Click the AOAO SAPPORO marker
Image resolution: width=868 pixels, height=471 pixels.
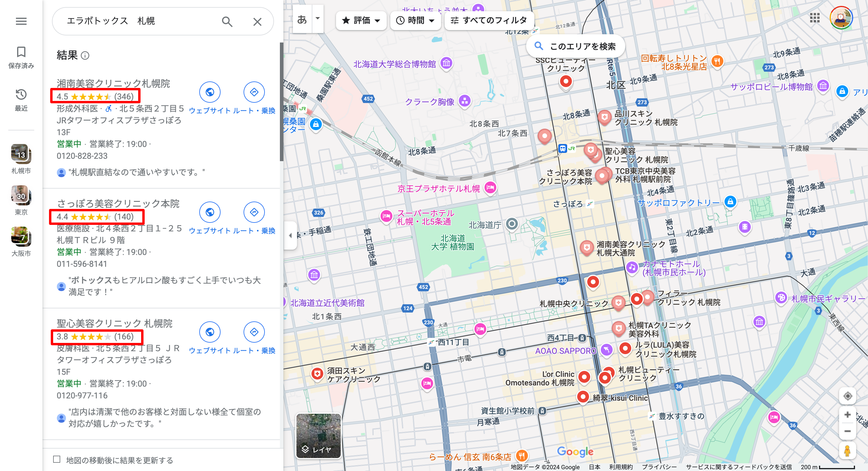click(x=606, y=350)
